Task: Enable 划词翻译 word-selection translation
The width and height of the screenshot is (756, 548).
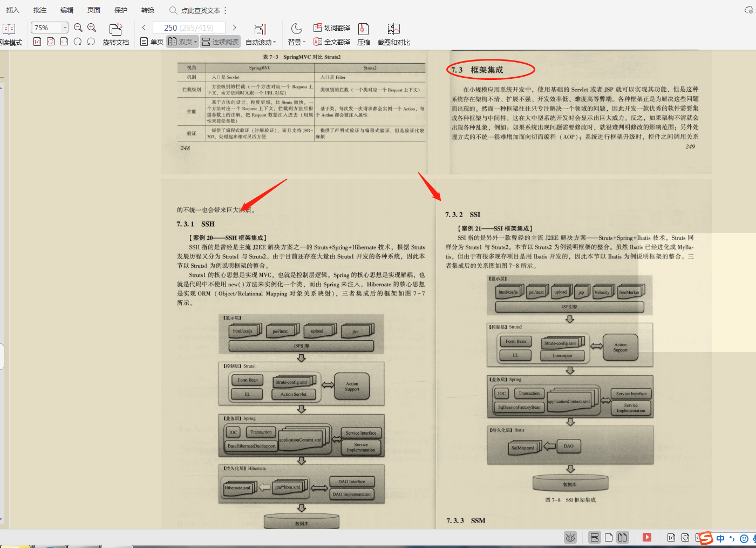Action: click(x=331, y=28)
